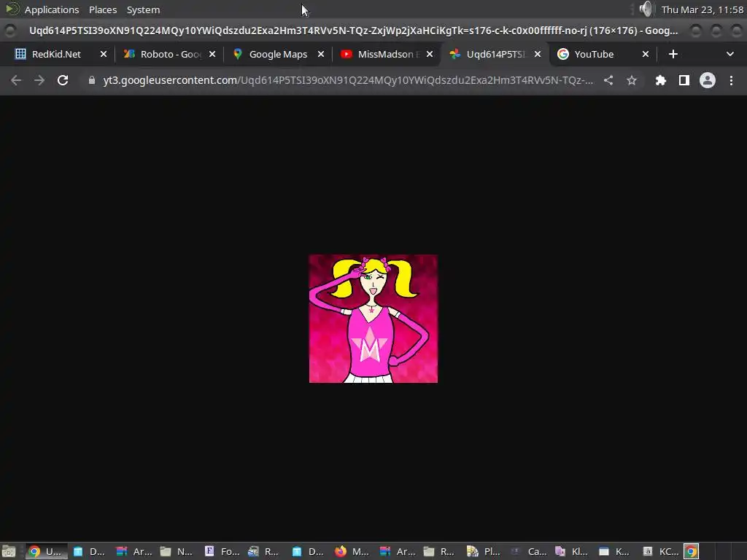Open Chrome three-dot menu
747x560 pixels.
tap(731, 80)
